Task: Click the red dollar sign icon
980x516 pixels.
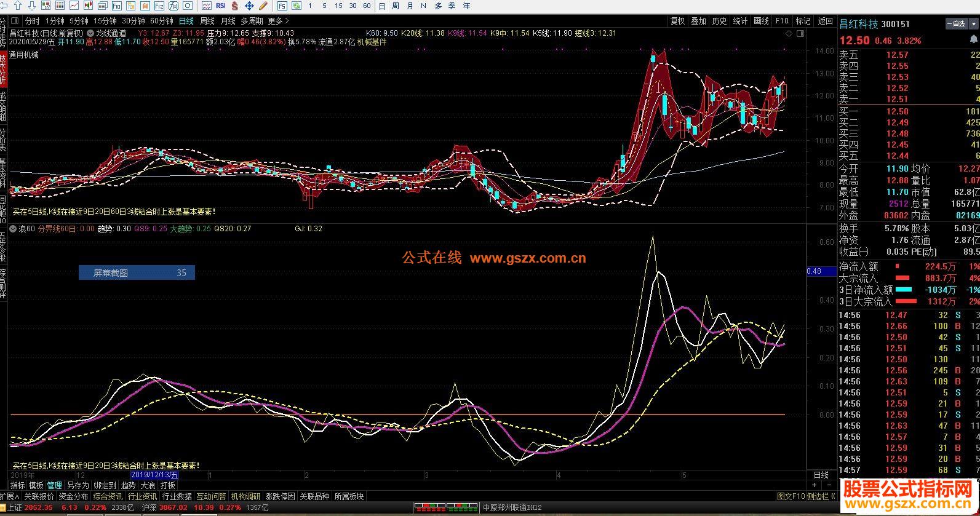Action: 234,6
